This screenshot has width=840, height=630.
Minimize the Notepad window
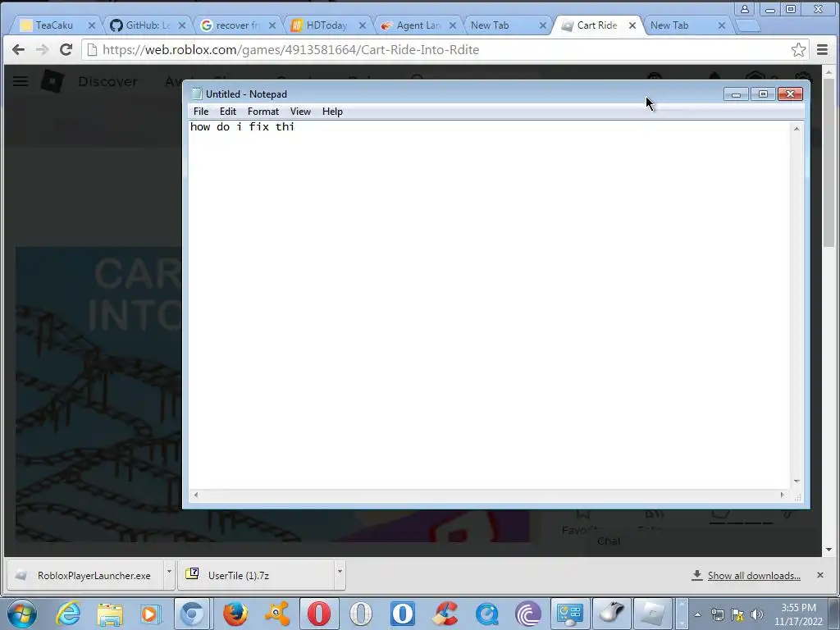pyautogui.click(x=736, y=94)
